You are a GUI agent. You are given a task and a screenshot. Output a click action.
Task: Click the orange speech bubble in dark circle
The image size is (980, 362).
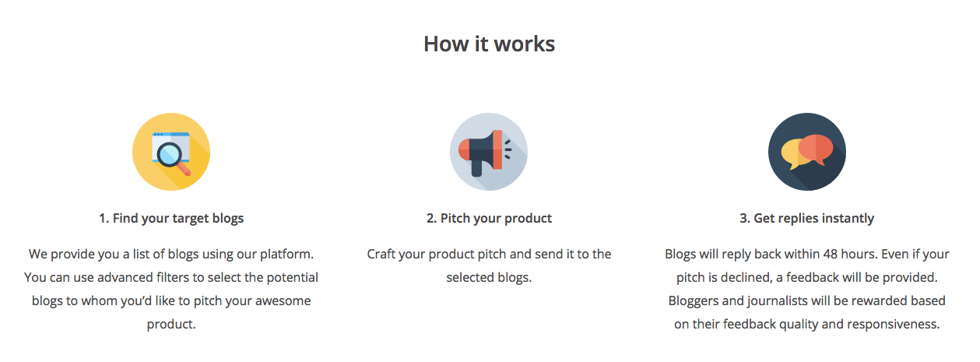point(817,149)
